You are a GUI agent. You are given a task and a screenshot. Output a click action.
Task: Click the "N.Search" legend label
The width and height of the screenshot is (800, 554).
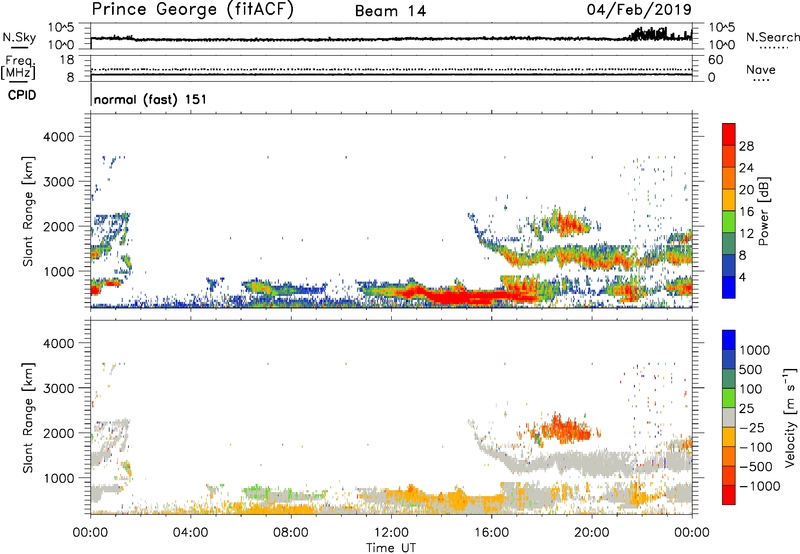pyautogui.click(x=773, y=37)
